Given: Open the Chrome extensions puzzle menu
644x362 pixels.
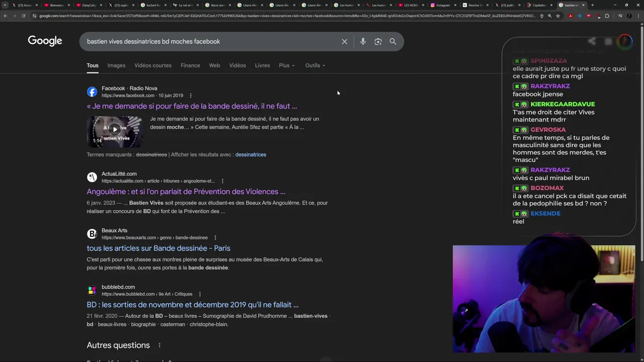Looking at the screenshot, I should [x=607, y=16].
